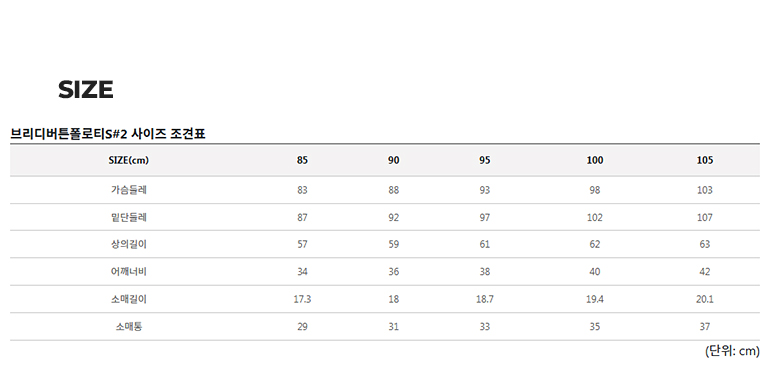Click the SIZE heading text

click(x=86, y=89)
